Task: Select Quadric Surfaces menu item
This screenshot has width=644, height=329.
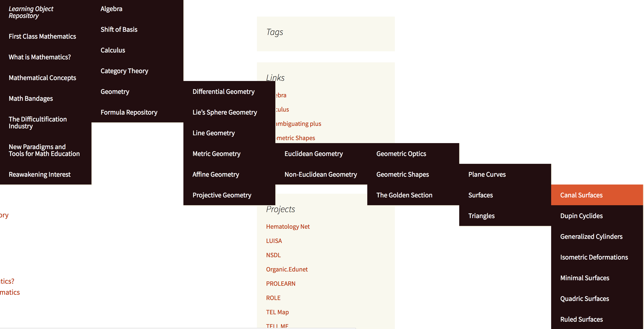Action: point(584,298)
